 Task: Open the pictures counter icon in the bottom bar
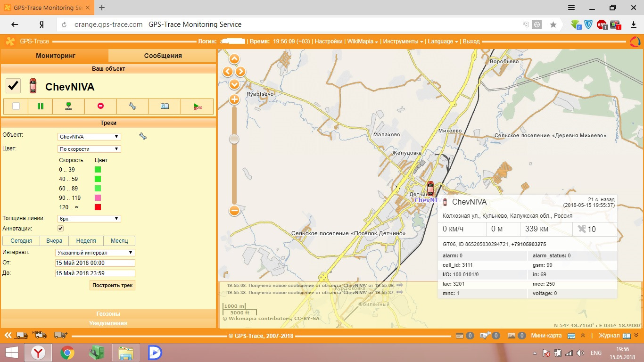coord(512,336)
